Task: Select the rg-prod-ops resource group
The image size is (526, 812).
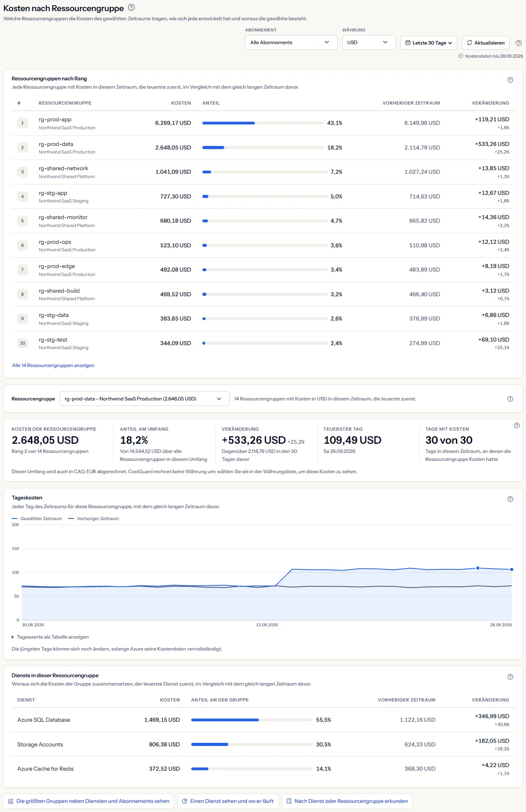Action: pos(55,242)
